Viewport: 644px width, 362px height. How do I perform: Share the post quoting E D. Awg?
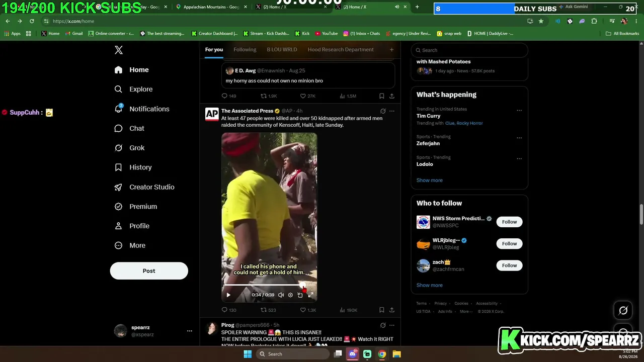point(392,96)
